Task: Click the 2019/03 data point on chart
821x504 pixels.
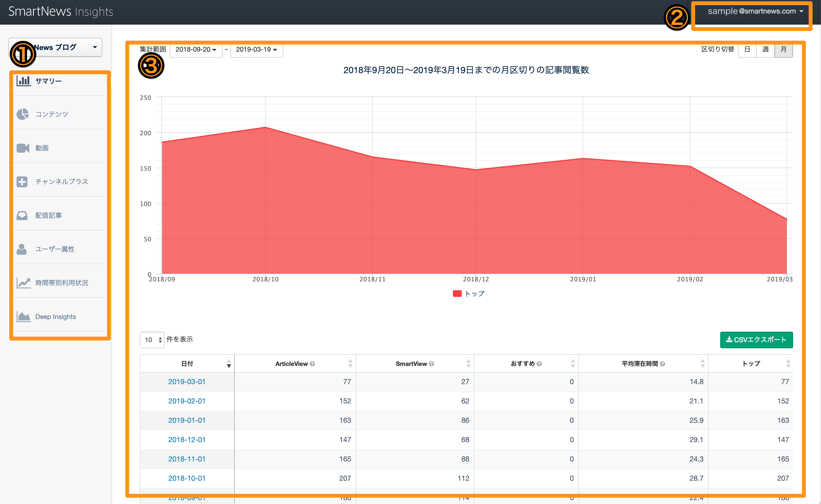Action: tap(787, 219)
